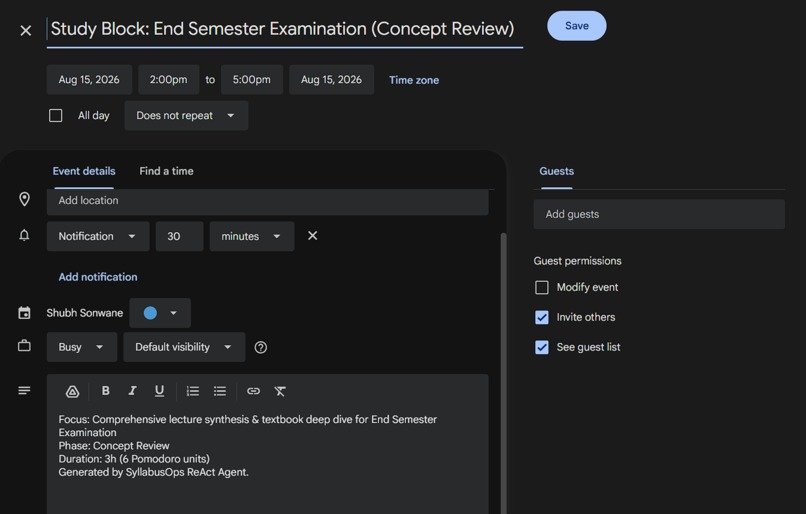Open the Notification type dropdown

[x=98, y=236]
